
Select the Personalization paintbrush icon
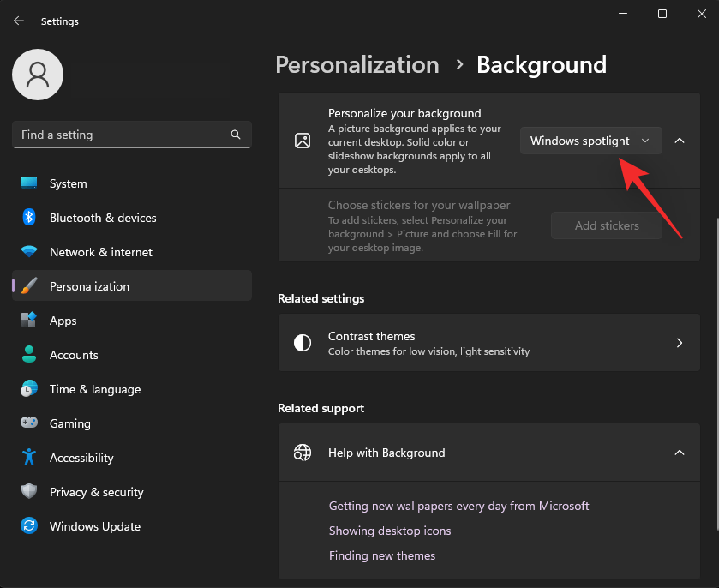coord(28,285)
